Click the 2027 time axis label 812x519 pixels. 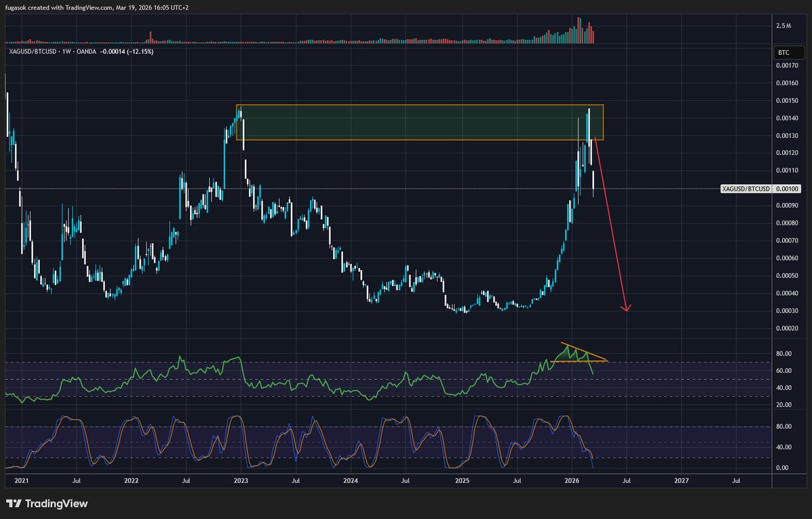681,481
